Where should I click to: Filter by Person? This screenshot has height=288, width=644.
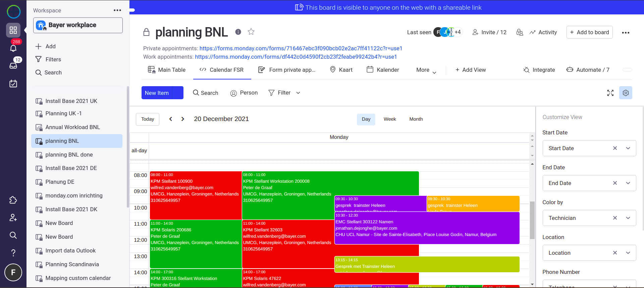(244, 93)
